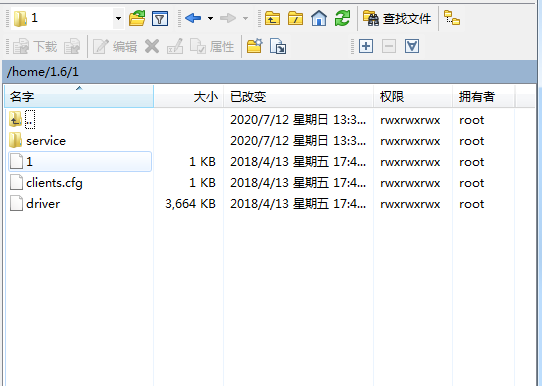
Task: Click the select all checkmark icon
Action: [x=412, y=46]
